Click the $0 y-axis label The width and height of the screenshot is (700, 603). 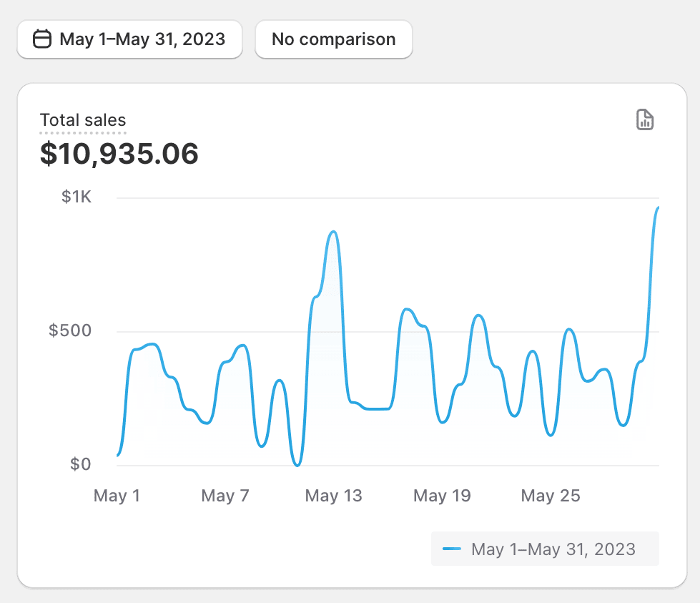click(80, 464)
